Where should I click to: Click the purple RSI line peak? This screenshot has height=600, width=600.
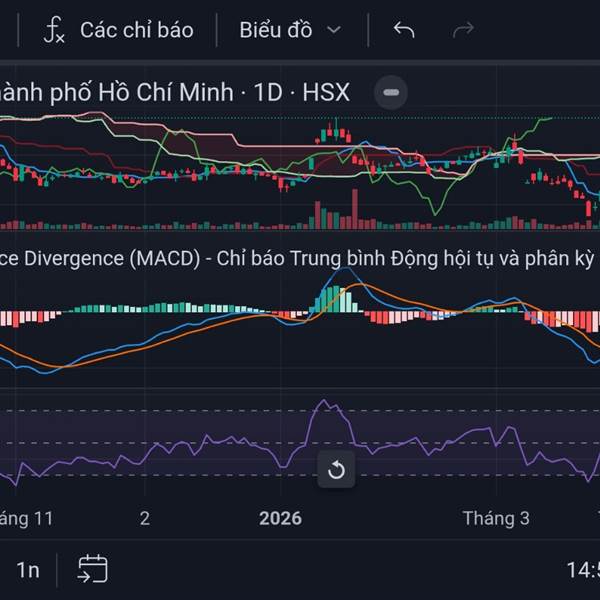tap(322, 402)
